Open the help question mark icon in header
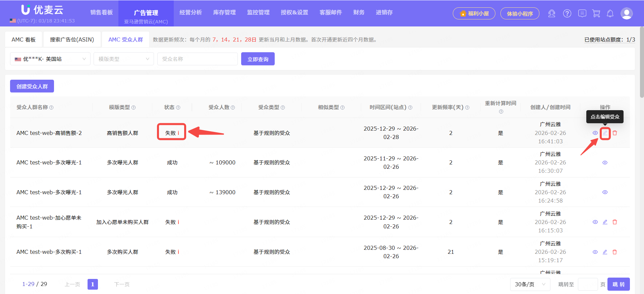 point(567,13)
